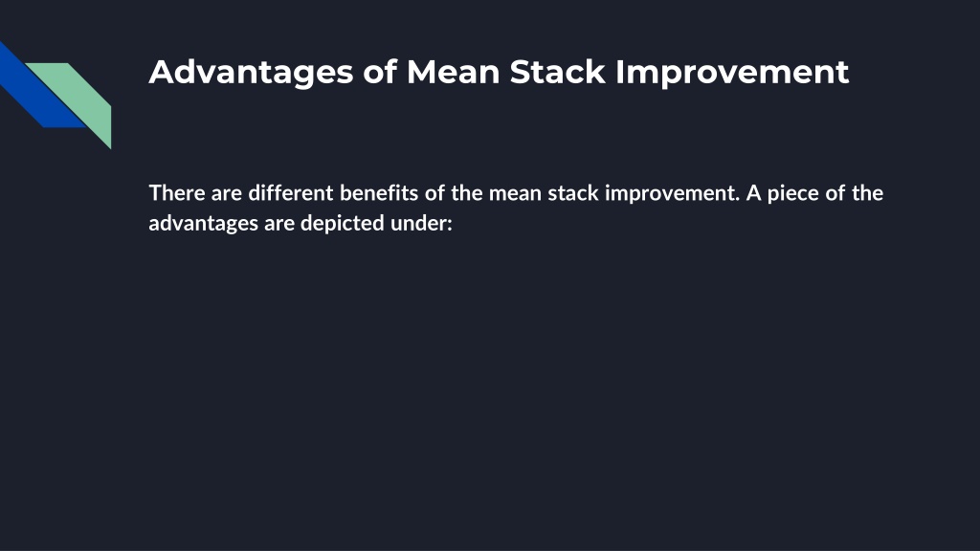Click the word 'improvement.' in the paragraph
This screenshot has height=551, width=980.
(672, 193)
